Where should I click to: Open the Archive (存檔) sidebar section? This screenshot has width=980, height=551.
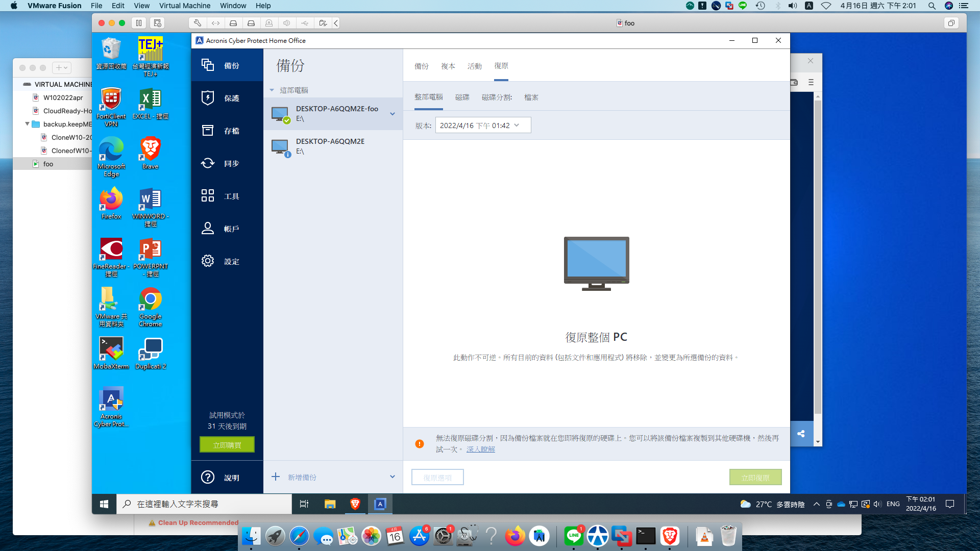[227, 131]
